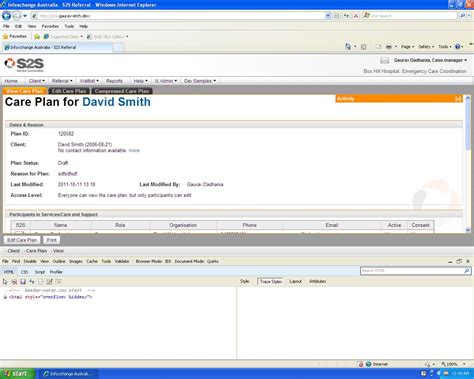Click the Unpin dev tools window icon
Image resolution: width=474 pixels, height=379 pixels.
click(x=459, y=261)
